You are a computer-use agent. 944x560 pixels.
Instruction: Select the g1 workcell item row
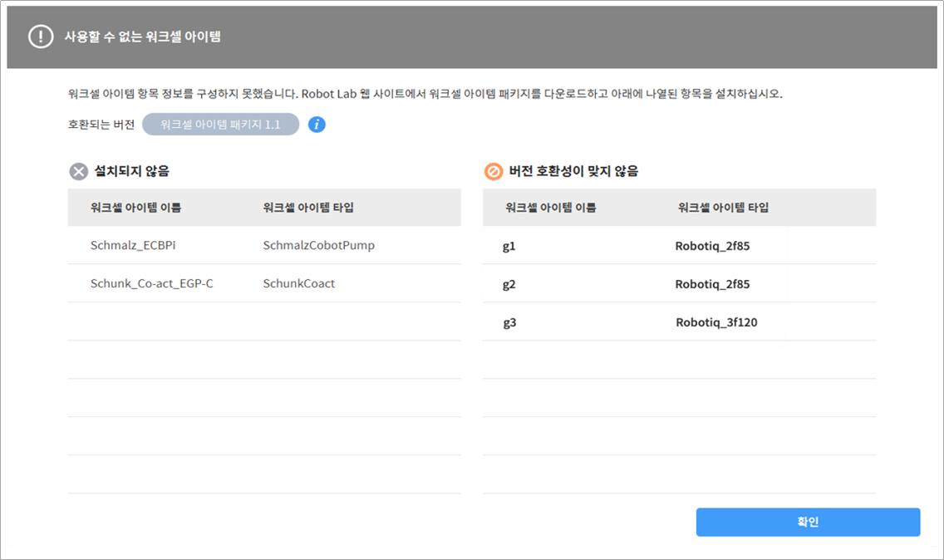point(509,246)
